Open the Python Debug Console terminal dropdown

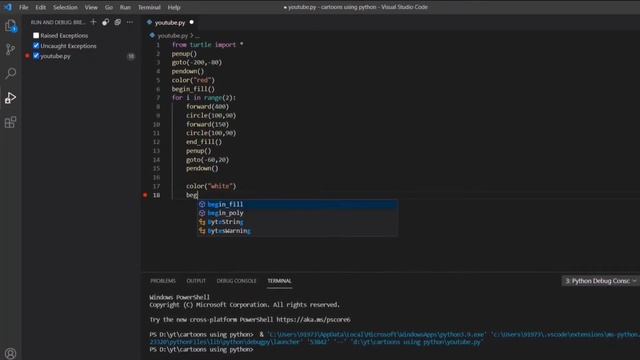click(x=599, y=281)
